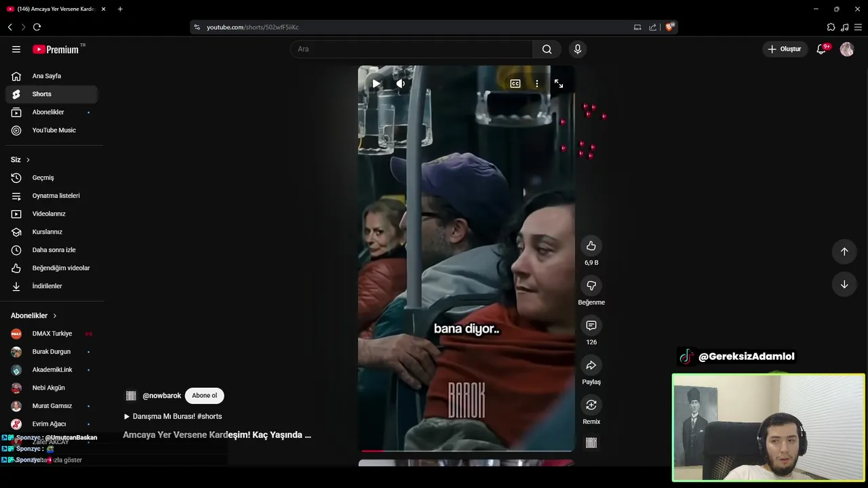The width and height of the screenshot is (868, 488).
Task: Open the Short's sound source thumbnail
Action: point(591,443)
